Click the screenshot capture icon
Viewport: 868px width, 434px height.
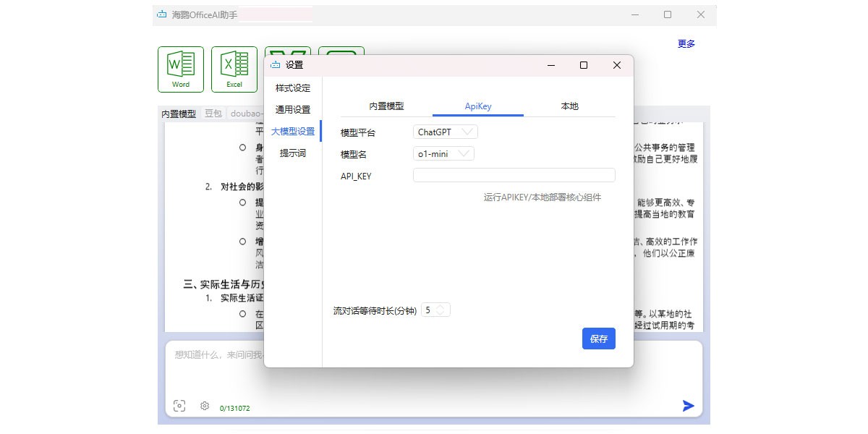[x=179, y=406]
